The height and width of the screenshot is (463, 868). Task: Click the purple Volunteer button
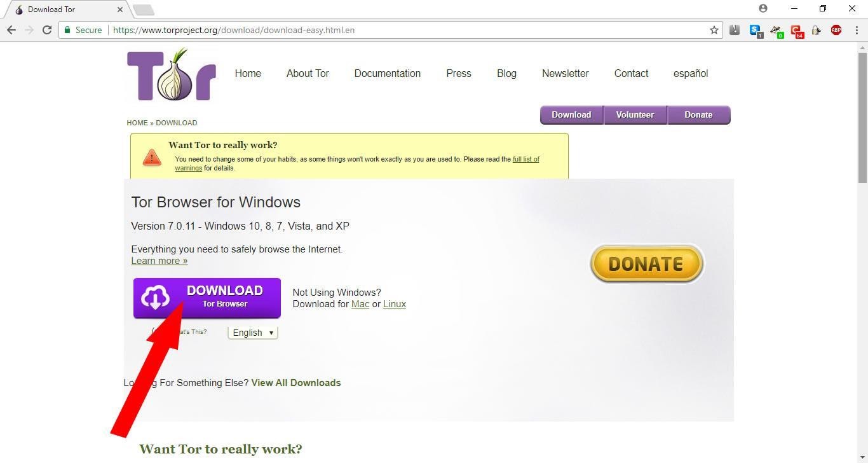[635, 115]
